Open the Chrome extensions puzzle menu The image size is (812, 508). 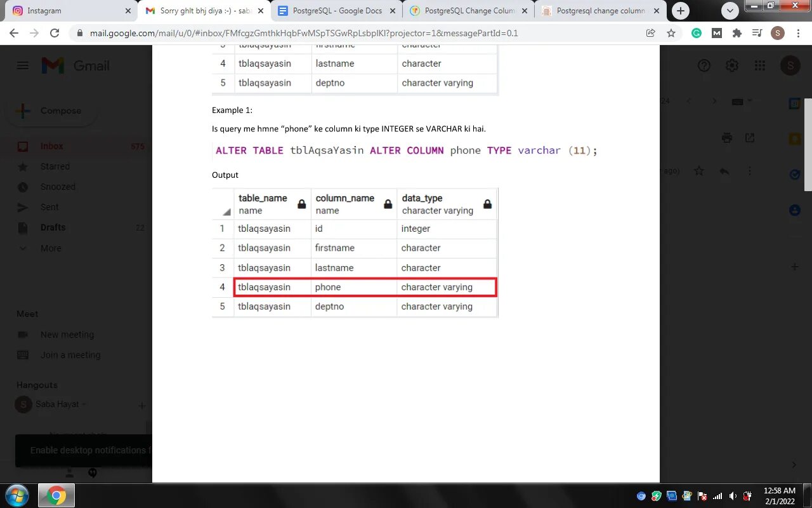737,33
